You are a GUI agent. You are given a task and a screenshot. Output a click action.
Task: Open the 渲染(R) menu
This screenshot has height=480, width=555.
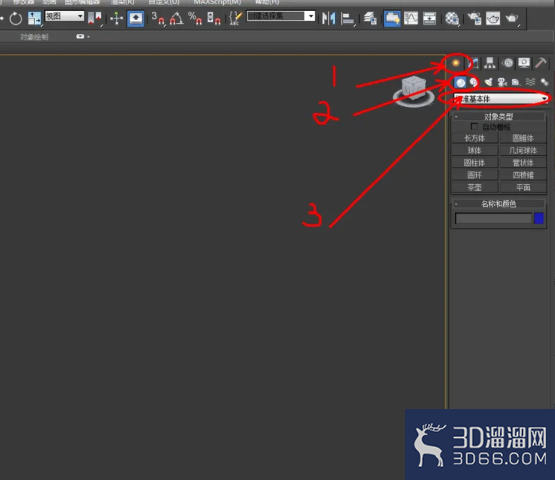[122, 2]
